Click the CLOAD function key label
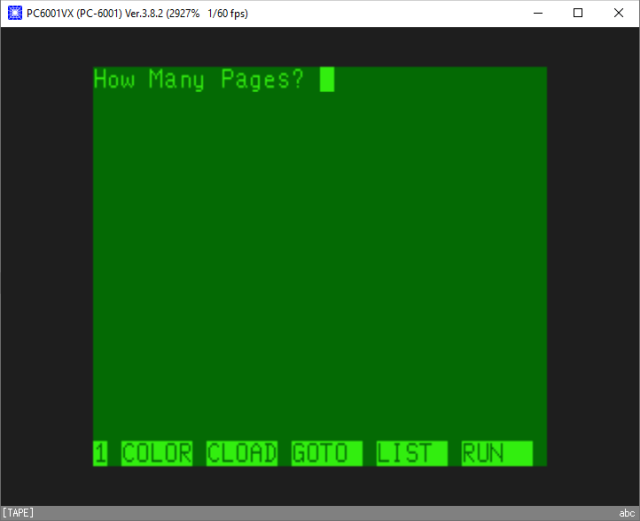 click(242, 453)
